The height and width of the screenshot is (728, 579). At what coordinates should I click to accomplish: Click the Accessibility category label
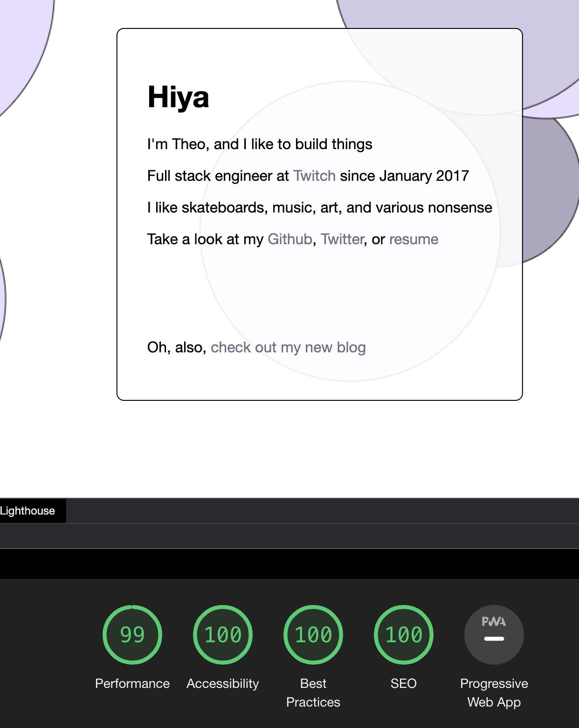(x=223, y=683)
